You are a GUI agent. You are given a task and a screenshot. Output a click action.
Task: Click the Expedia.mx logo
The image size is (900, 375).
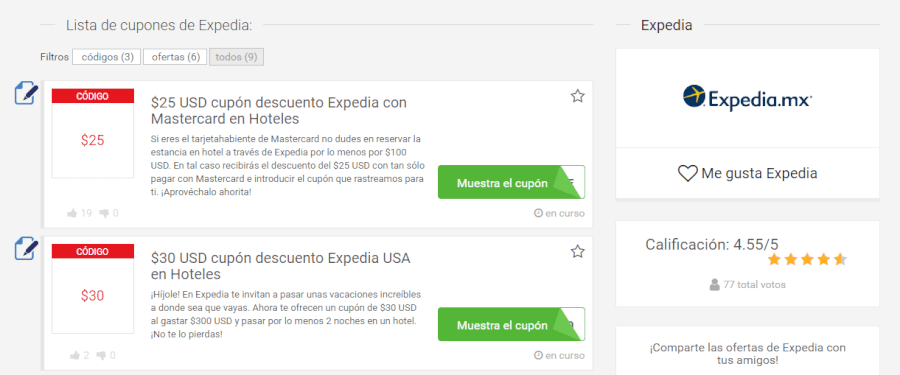tap(747, 98)
